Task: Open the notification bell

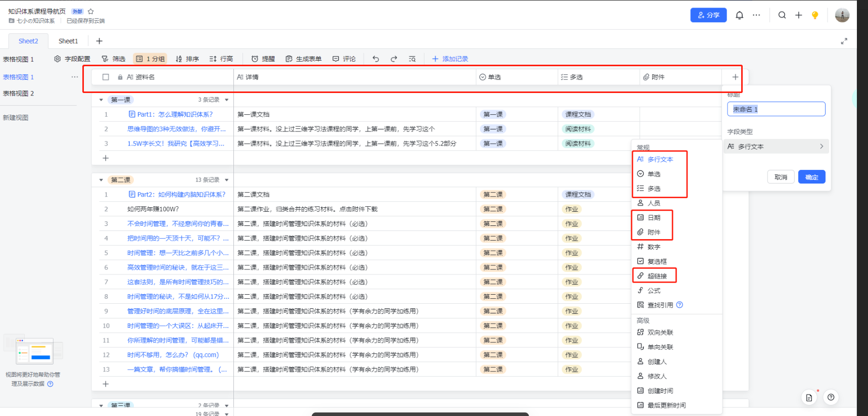Action: (740, 15)
